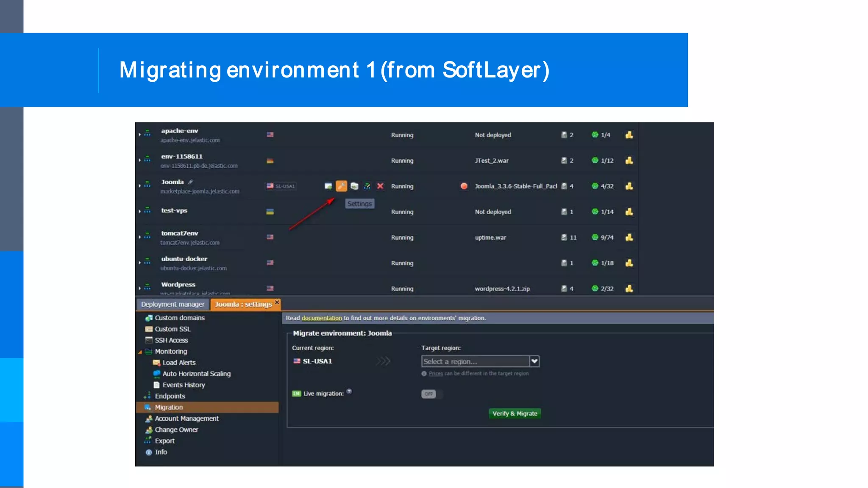Open Events History section

tap(184, 385)
